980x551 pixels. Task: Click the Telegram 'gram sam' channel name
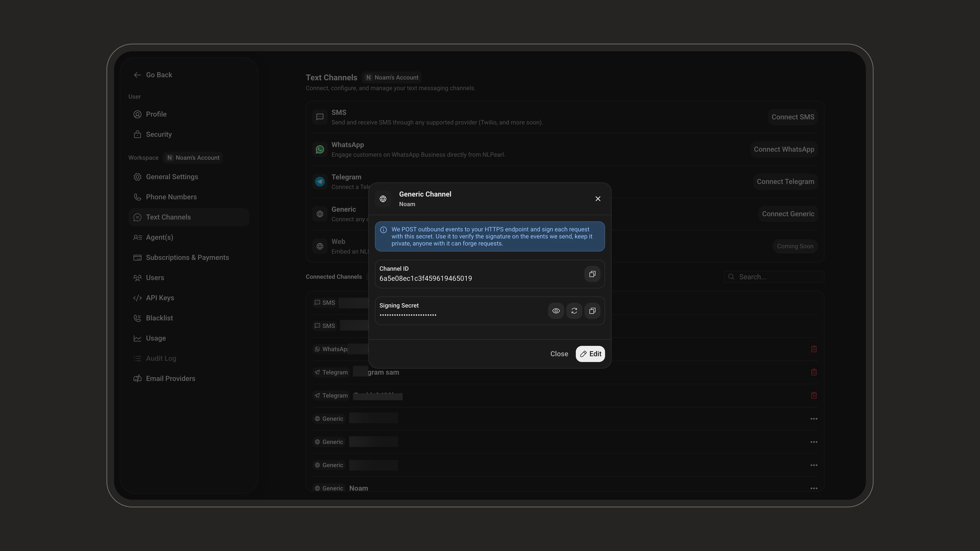tap(383, 372)
